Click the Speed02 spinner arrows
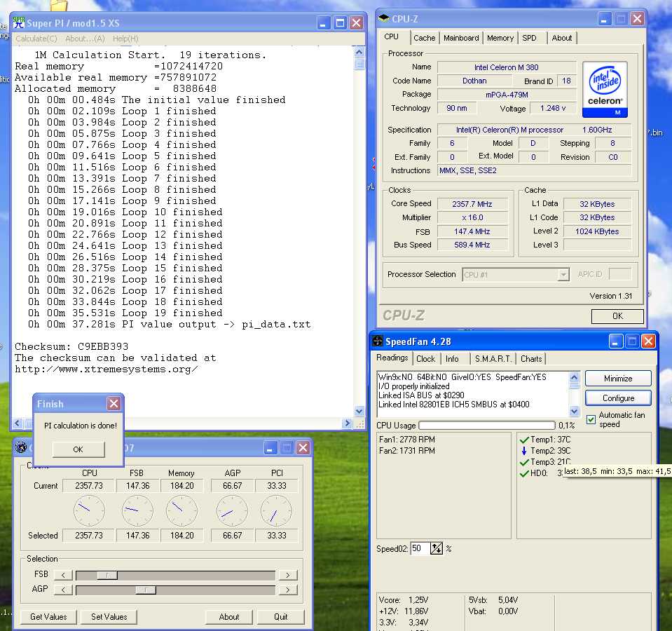The image size is (672, 631). tap(437, 548)
